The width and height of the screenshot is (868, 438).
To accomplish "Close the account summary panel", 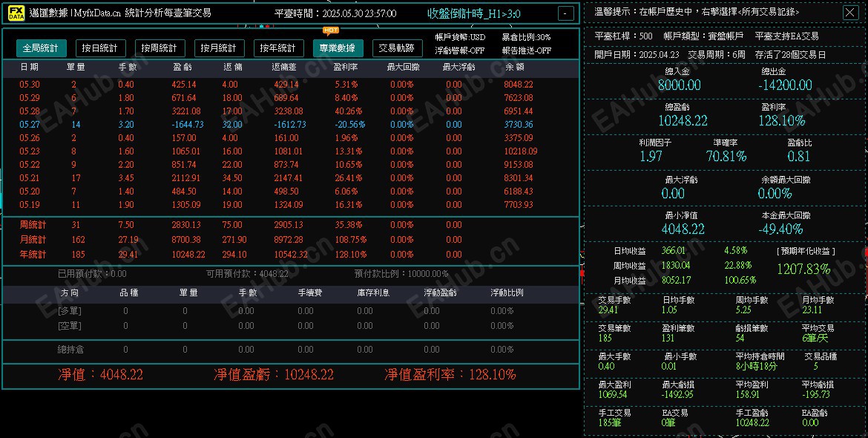I will click(849, 12).
